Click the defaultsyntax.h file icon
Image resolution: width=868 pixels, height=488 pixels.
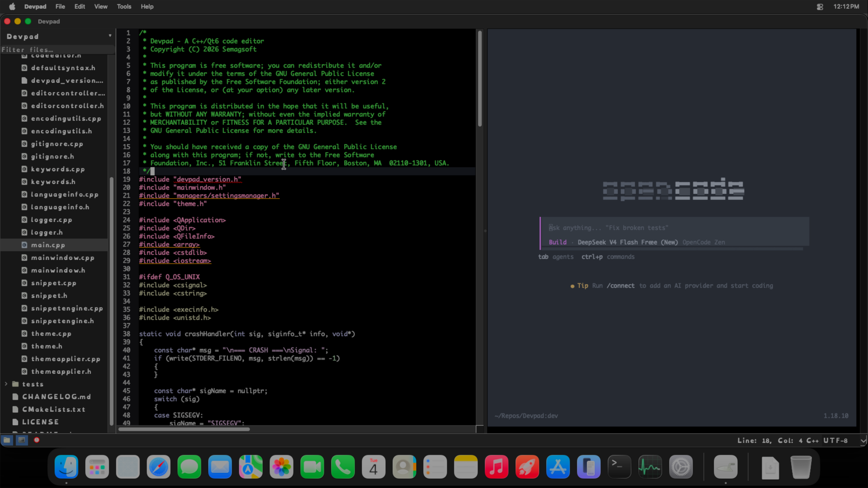pos(24,68)
